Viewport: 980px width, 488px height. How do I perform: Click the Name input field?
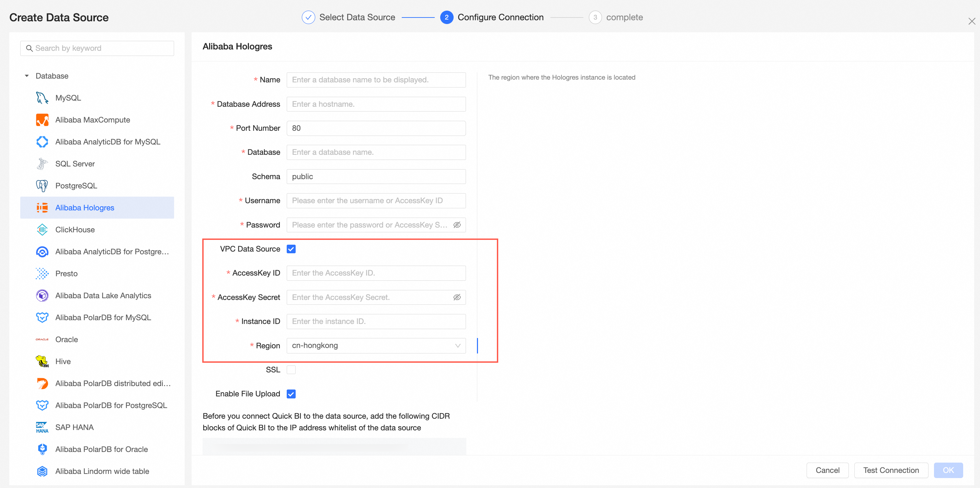[x=376, y=80]
